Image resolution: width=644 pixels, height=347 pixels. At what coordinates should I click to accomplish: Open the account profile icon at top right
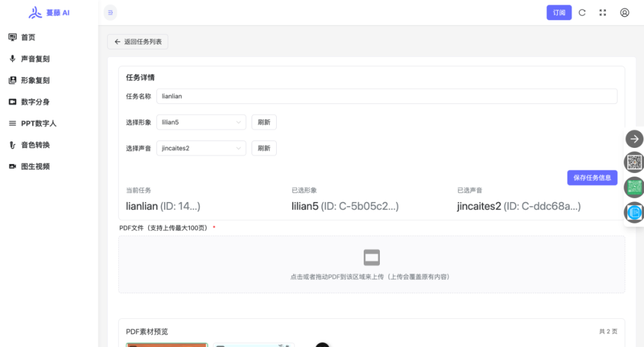tap(624, 12)
